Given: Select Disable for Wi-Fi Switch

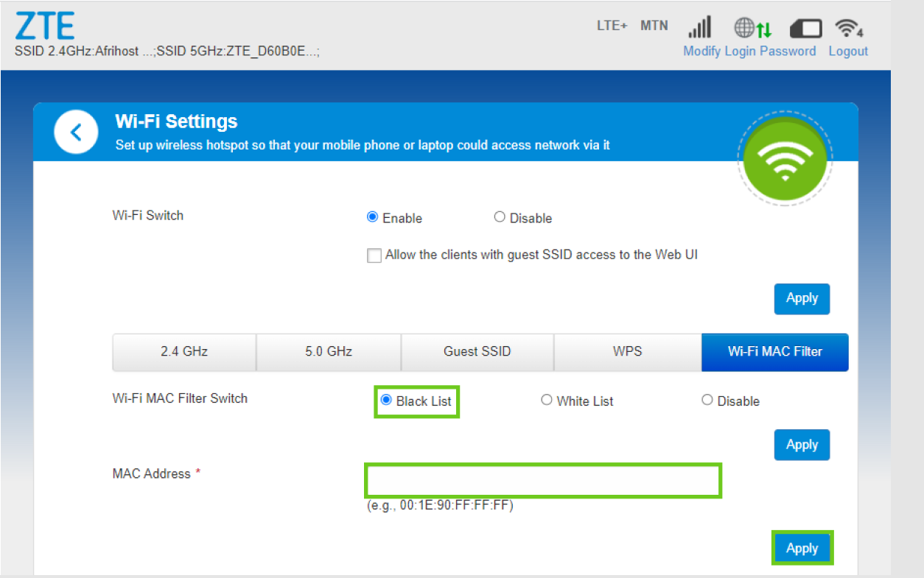Looking at the screenshot, I should point(500,217).
